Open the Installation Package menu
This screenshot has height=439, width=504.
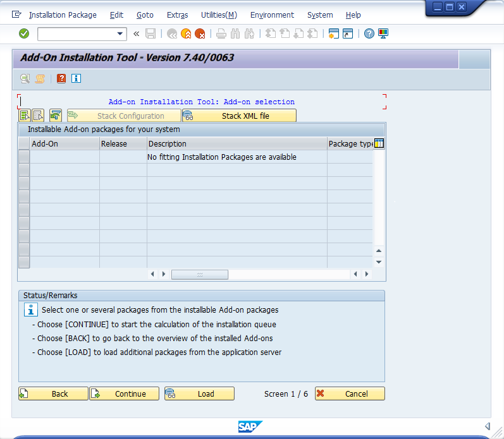pyautogui.click(x=63, y=15)
